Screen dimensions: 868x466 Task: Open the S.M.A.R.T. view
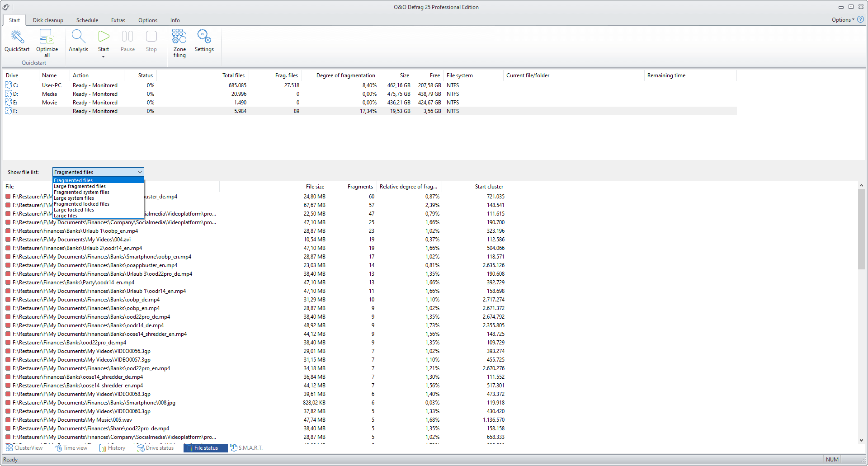[246, 448]
